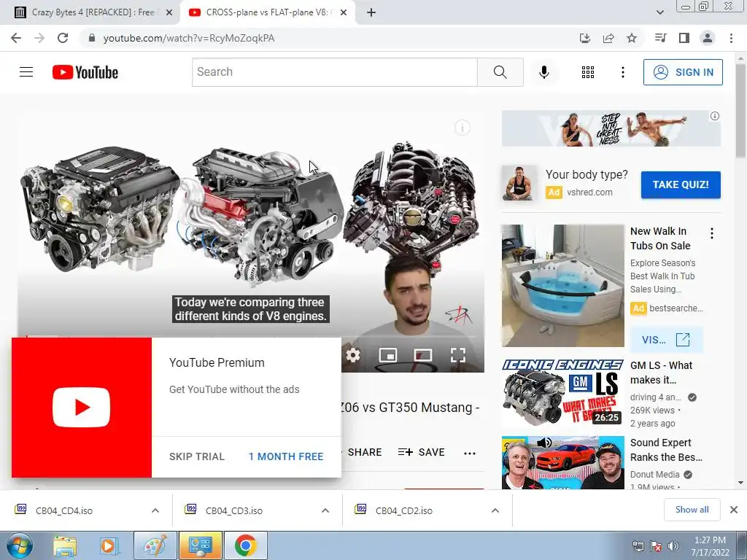Open more actions ellipsis below video
747x560 pixels.
pos(470,454)
